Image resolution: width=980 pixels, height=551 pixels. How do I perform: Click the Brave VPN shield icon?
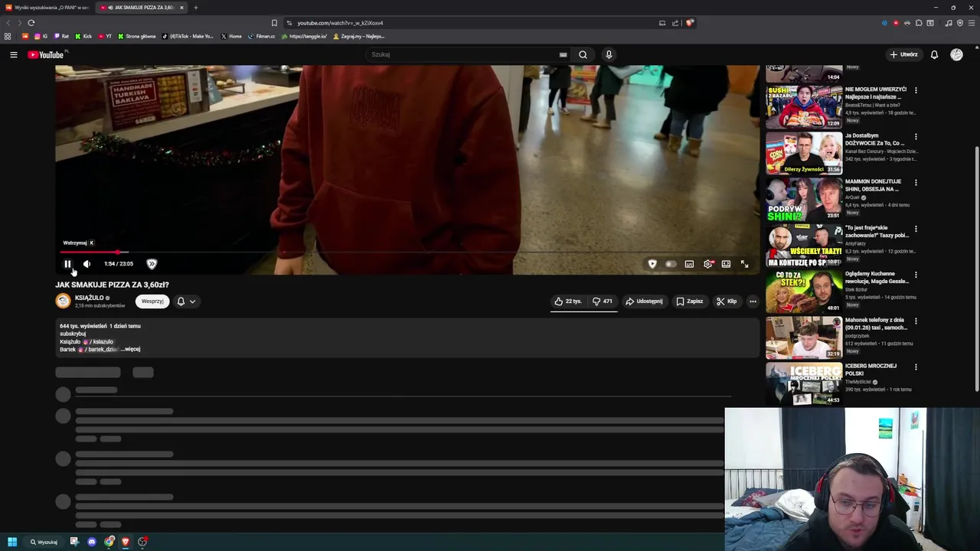click(959, 23)
